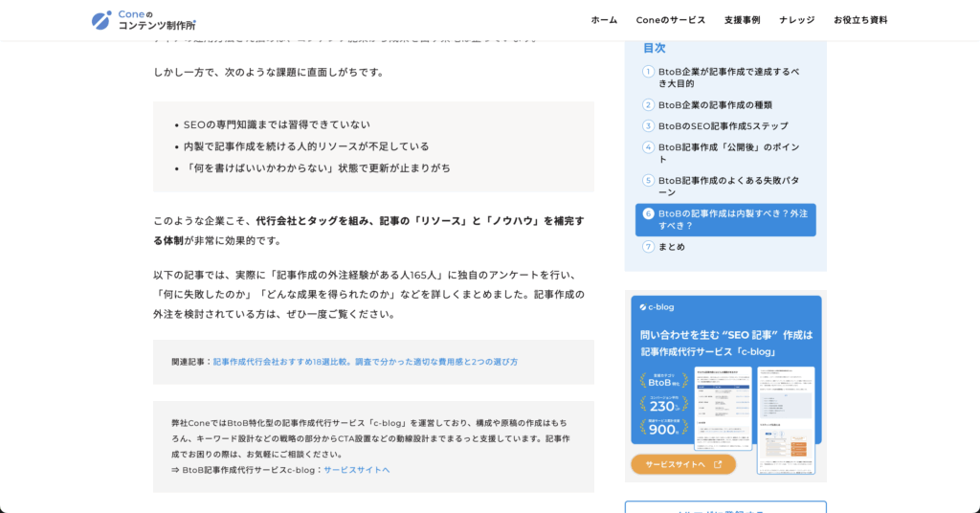Click the Cone コンテンツ制作所 logo
This screenshot has height=513, width=980.
(144, 20)
